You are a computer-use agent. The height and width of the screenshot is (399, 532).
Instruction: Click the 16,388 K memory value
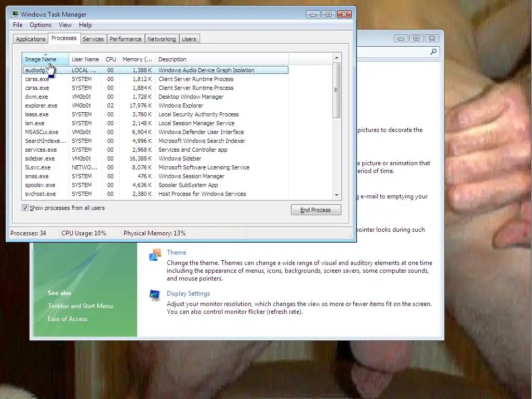coord(140,158)
